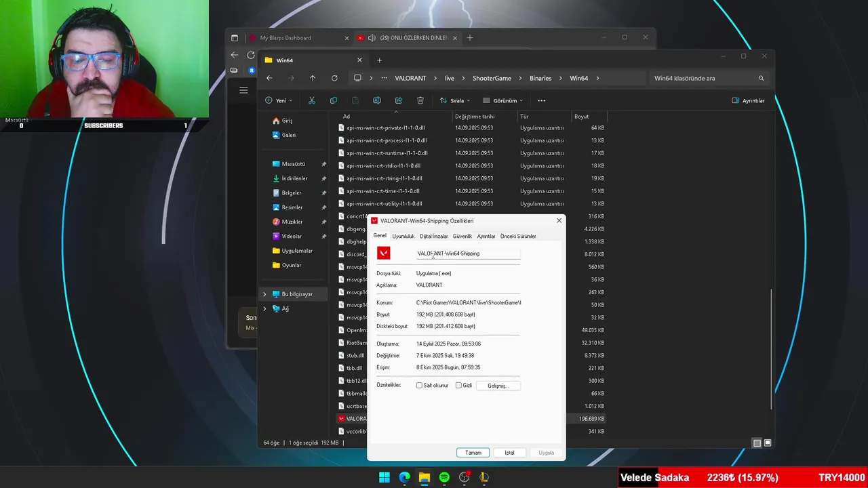
Task: Click the Gelişmiş... button
Action: pyautogui.click(x=498, y=386)
